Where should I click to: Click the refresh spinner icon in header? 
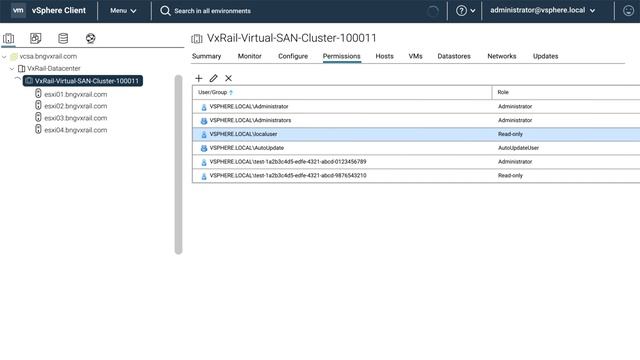click(433, 11)
